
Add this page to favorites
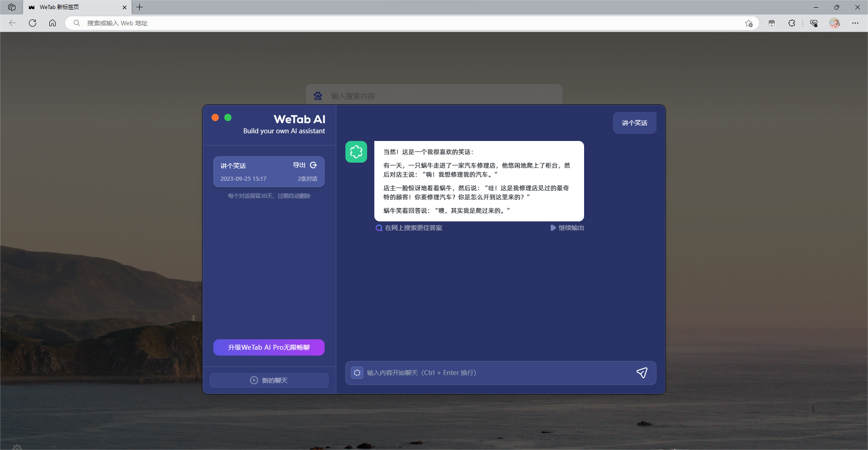[x=749, y=23]
